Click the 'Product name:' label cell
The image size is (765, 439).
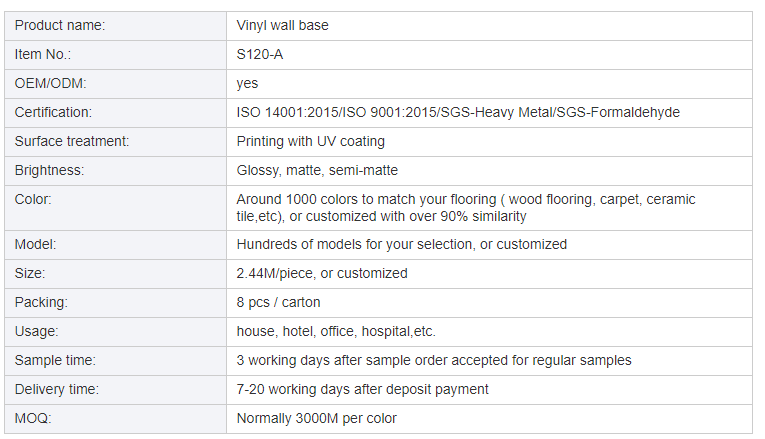pyautogui.click(x=60, y=25)
